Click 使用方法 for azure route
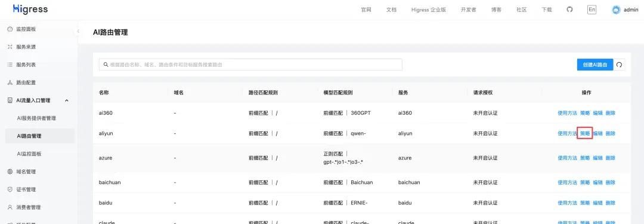The height and width of the screenshot is (224, 644). point(567,158)
